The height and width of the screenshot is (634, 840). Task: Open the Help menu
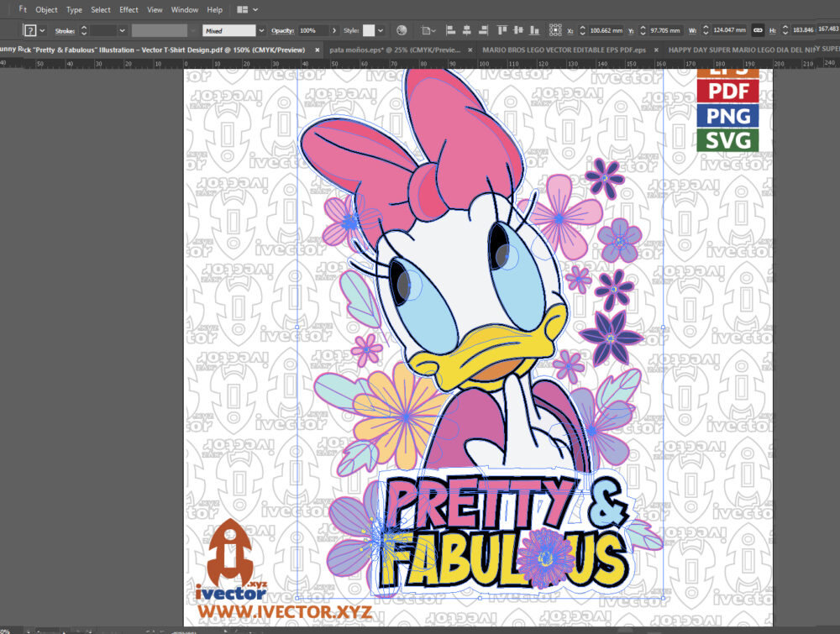pyautogui.click(x=214, y=9)
